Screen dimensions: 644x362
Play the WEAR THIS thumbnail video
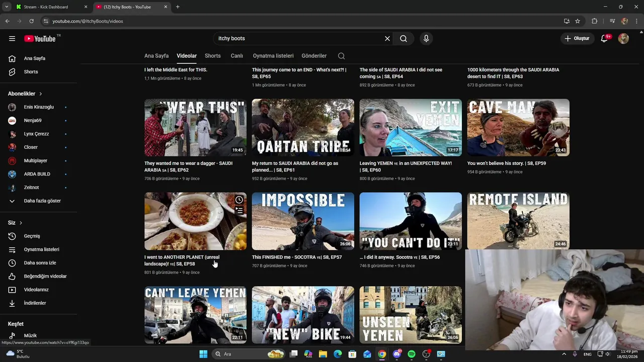(195, 128)
